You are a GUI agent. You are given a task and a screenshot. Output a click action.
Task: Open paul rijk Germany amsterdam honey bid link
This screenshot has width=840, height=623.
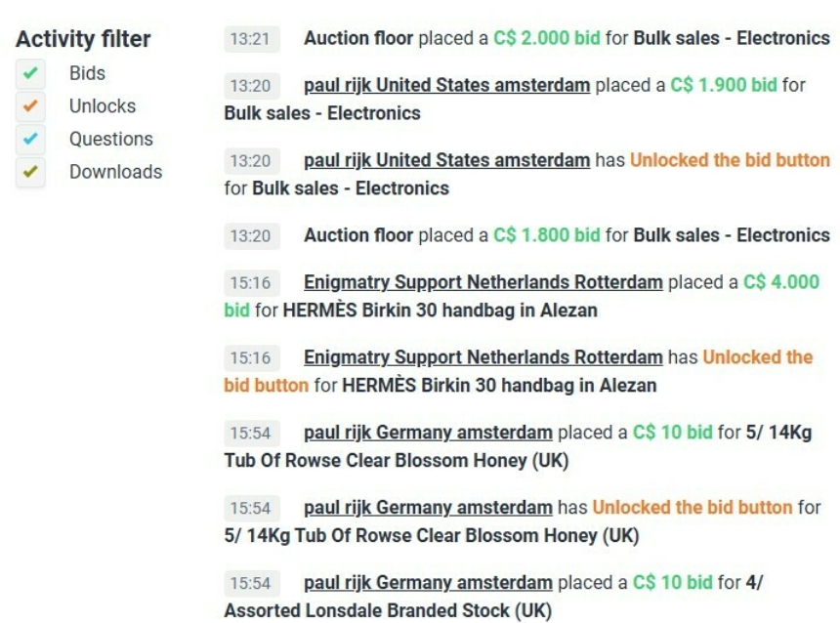pyautogui.click(x=428, y=433)
